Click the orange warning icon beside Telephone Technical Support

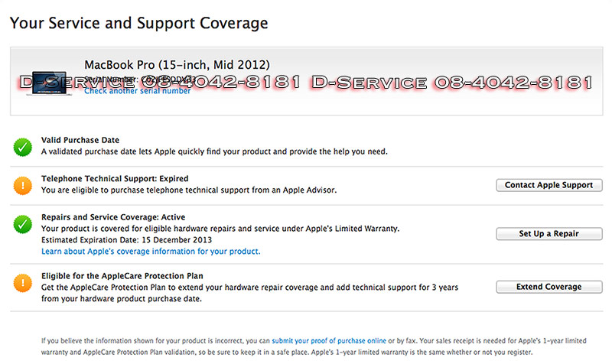point(21,185)
